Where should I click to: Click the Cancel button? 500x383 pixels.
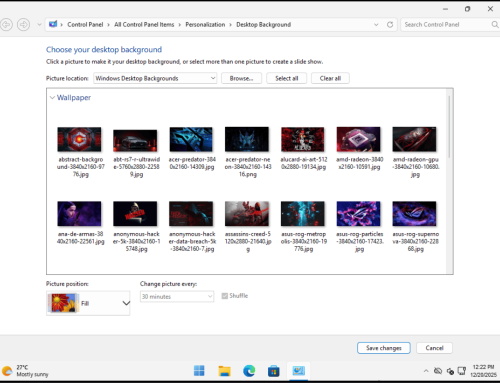[434, 348]
